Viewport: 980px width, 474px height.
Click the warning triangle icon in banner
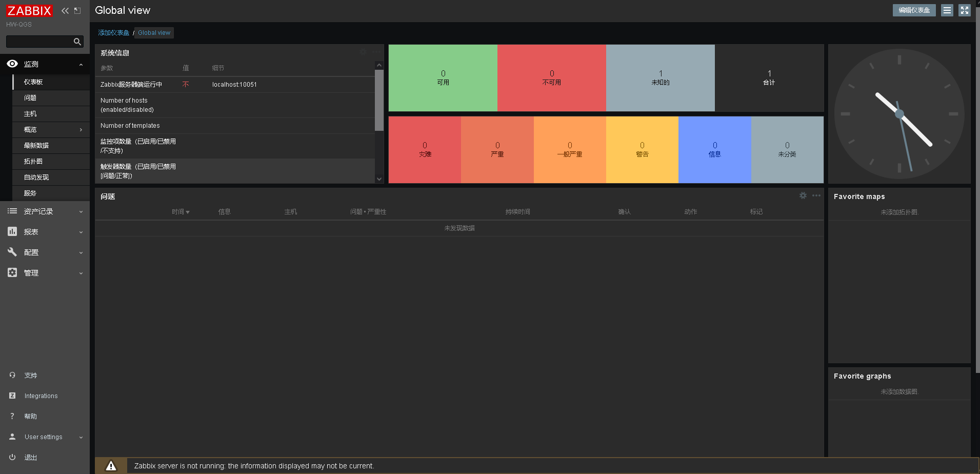[111, 466]
